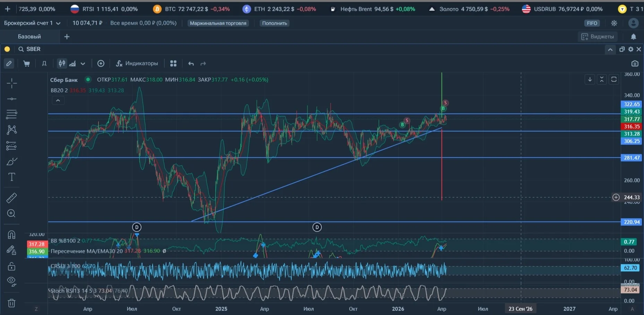Redo the last chart action

click(203, 64)
